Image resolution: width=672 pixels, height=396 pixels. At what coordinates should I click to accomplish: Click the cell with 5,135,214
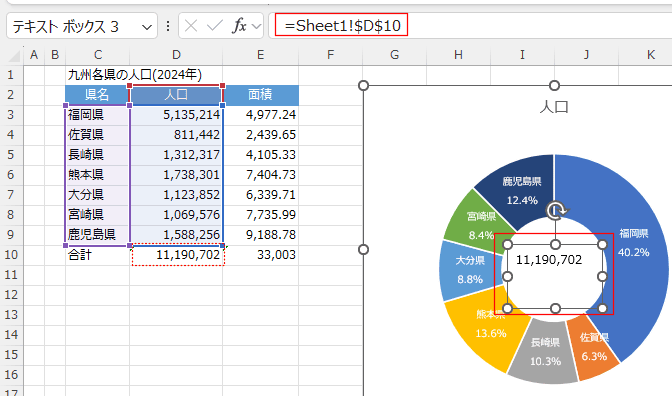point(176,115)
